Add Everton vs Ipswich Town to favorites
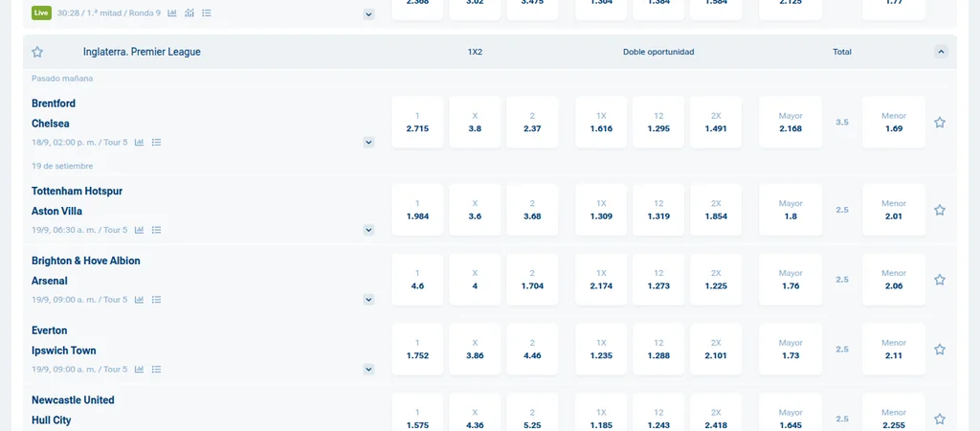The image size is (980, 431). (x=940, y=350)
